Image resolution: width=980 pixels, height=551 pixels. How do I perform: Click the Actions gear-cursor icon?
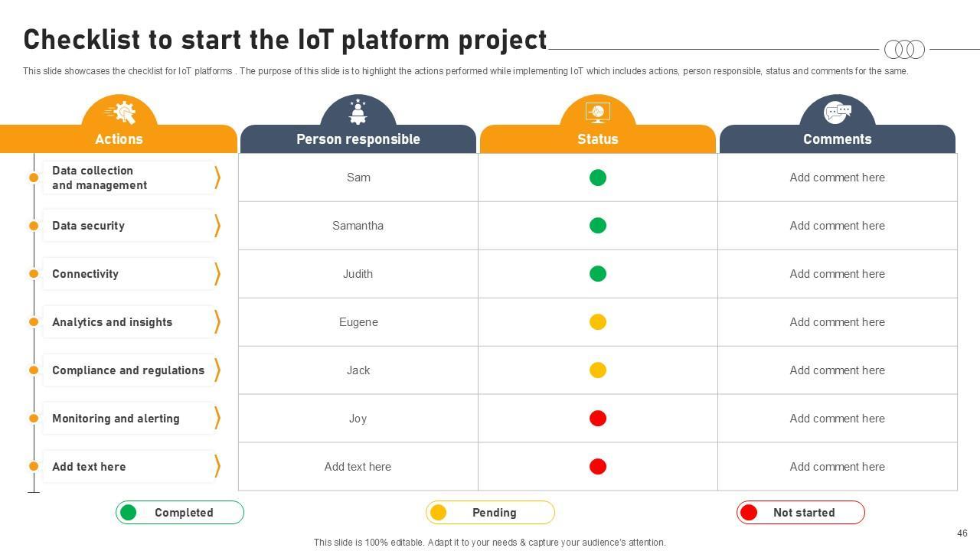(120, 112)
